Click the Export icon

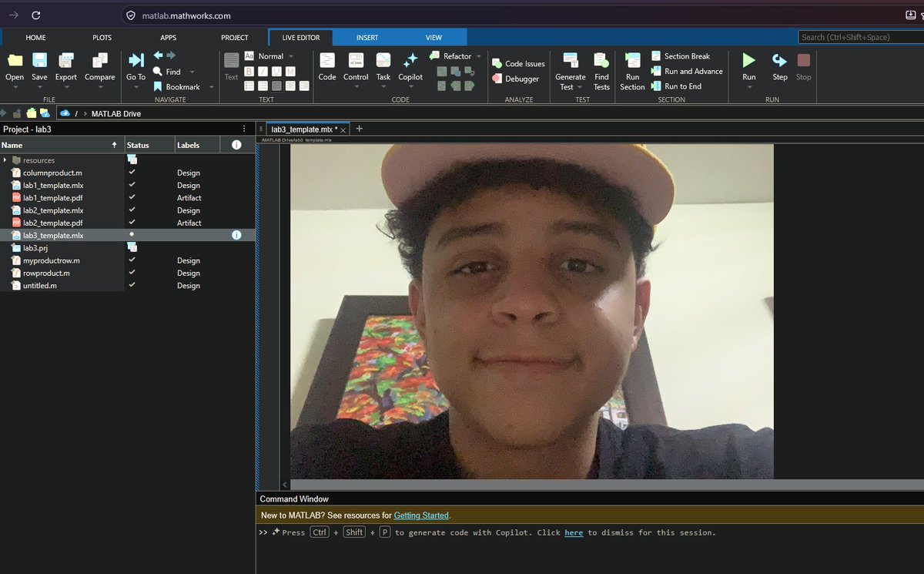tap(65, 60)
